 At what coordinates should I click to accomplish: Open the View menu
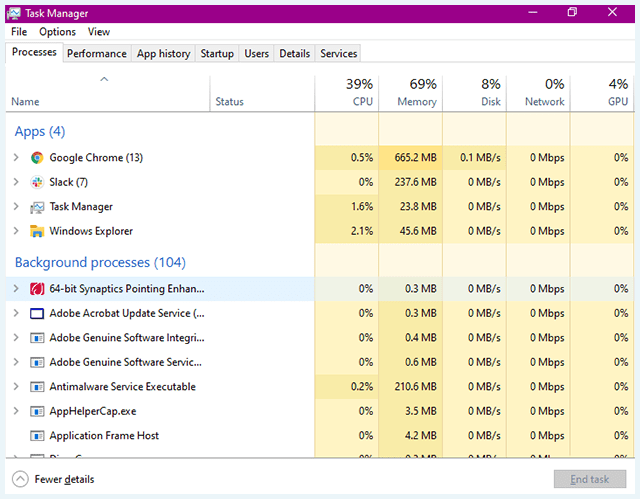click(x=99, y=32)
